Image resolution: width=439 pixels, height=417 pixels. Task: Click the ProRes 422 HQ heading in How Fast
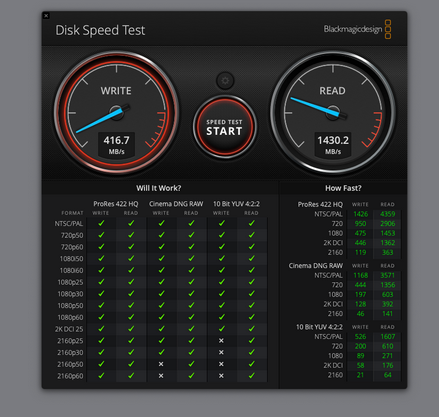[320, 204]
